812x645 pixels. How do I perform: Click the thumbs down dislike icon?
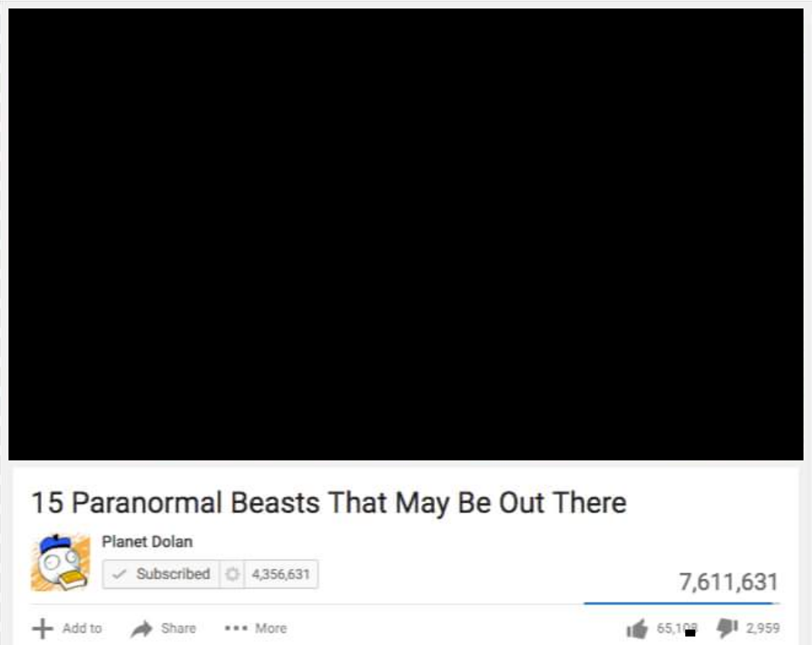pyautogui.click(x=728, y=628)
